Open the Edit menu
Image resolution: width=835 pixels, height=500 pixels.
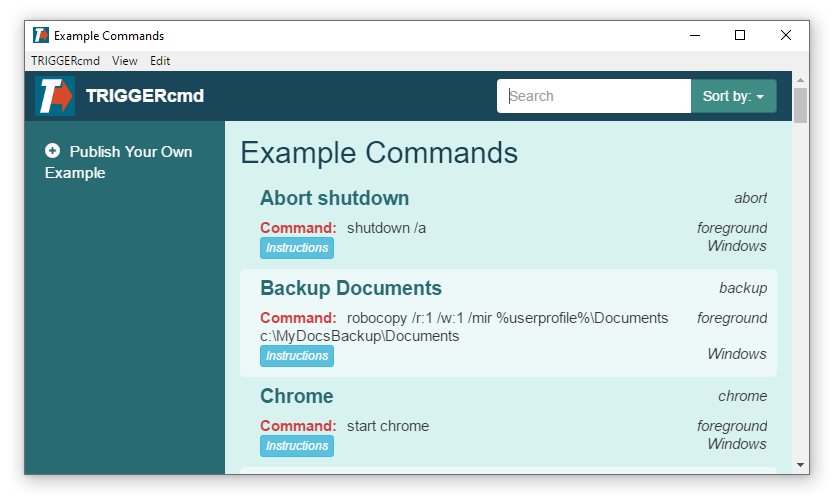(160, 61)
